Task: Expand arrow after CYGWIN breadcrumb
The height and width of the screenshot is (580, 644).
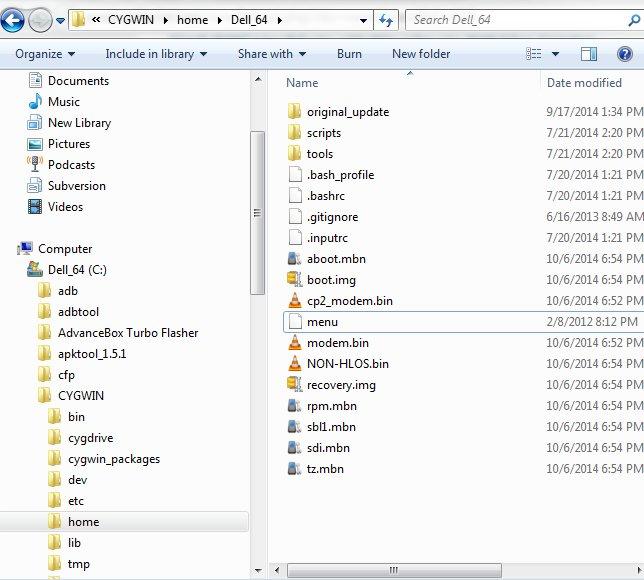Action: click(166, 20)
